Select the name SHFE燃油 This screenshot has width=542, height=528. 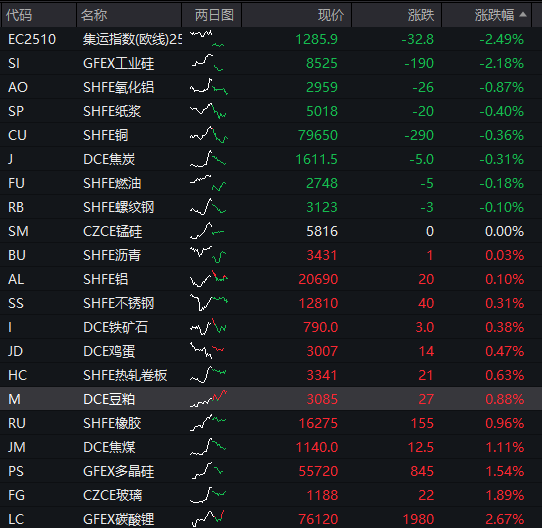click(112, 183)
